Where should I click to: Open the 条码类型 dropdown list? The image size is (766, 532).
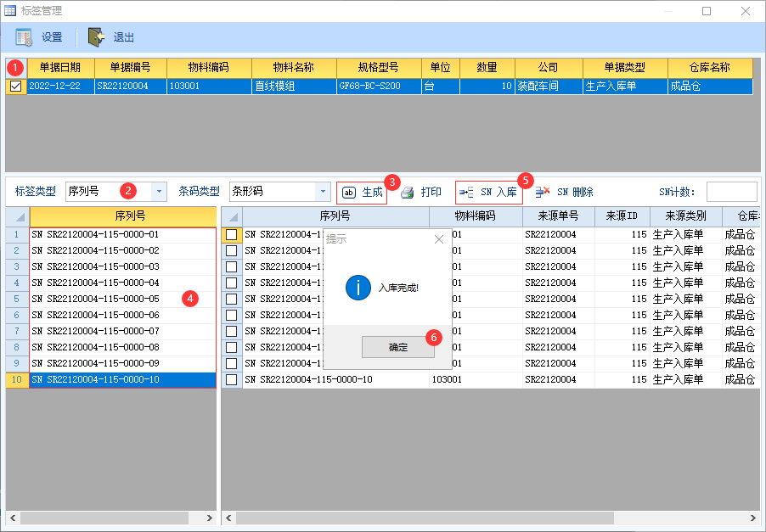323,192
